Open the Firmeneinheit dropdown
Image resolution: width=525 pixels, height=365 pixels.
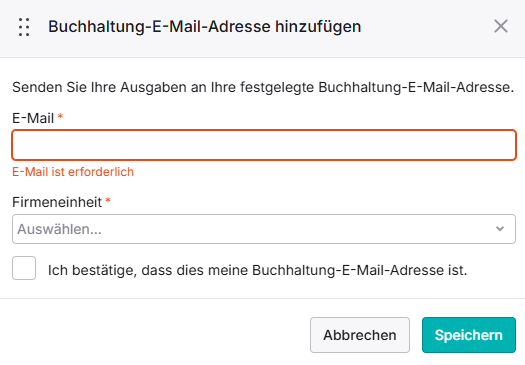click(x=264, y=229)
